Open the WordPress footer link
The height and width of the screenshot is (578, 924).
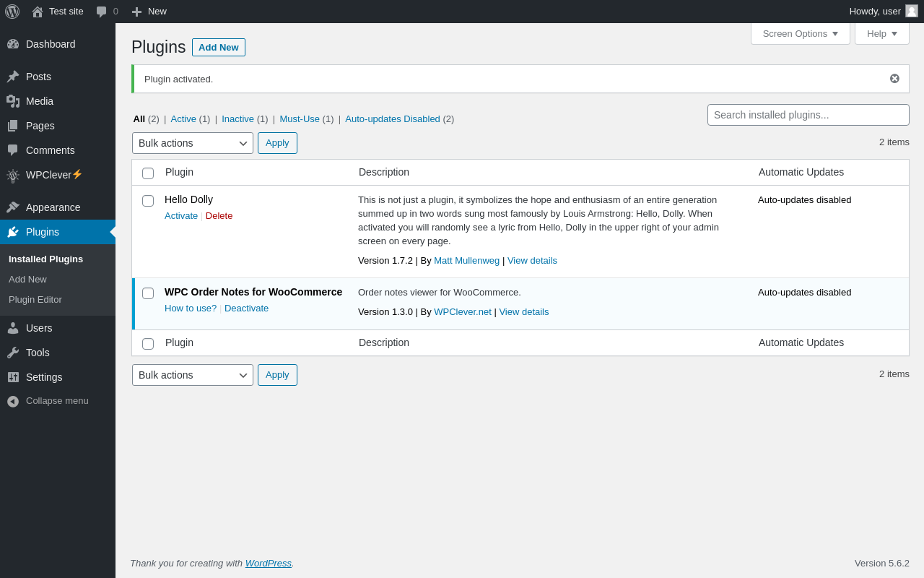point(269,564)
